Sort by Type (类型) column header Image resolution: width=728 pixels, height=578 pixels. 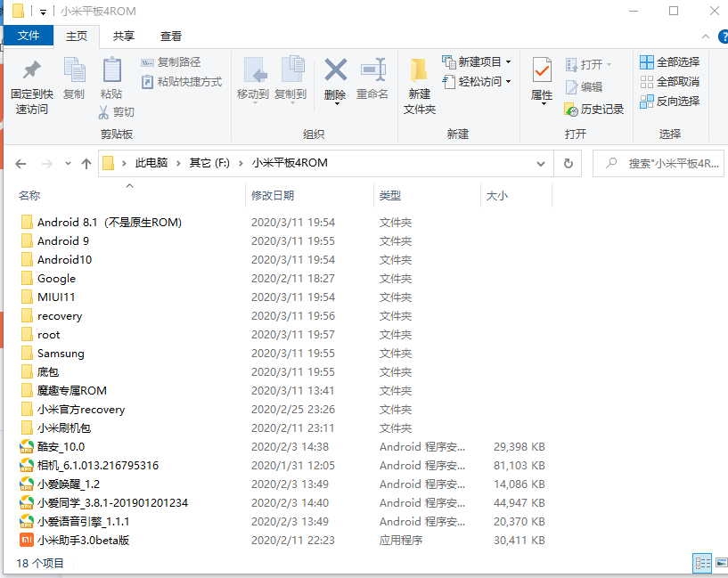(389, 196)
